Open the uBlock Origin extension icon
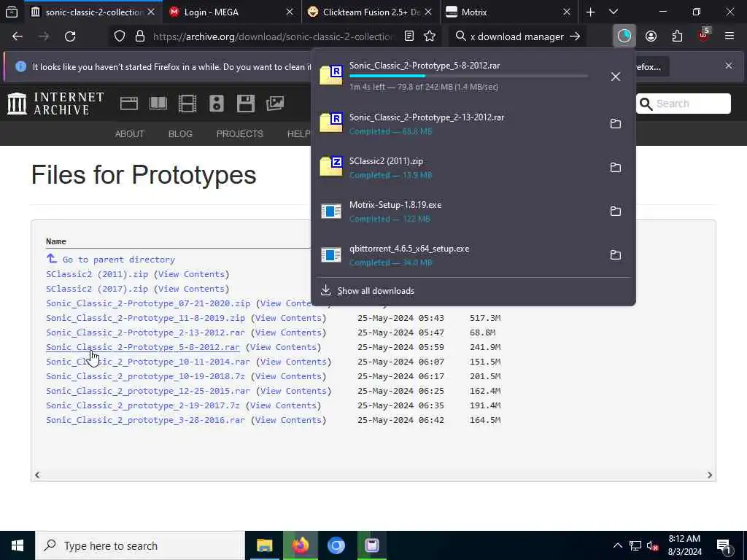 point(703,36)
